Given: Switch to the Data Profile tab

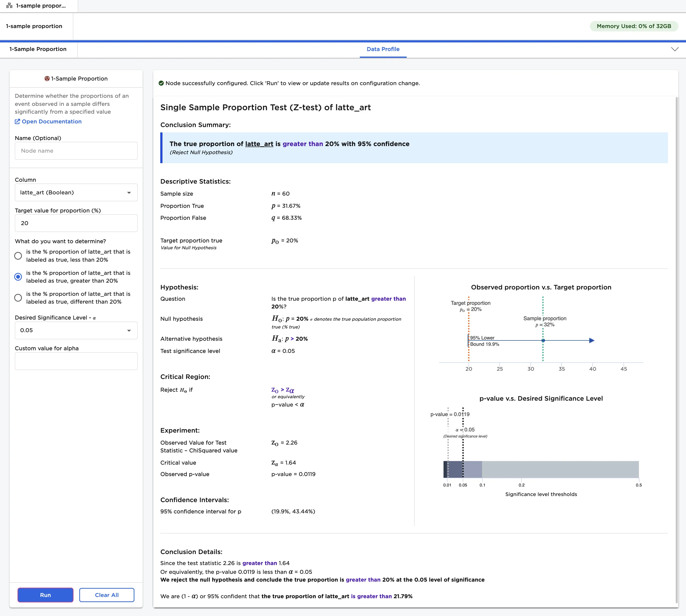Looking at the screenshot, I should 383,49.
